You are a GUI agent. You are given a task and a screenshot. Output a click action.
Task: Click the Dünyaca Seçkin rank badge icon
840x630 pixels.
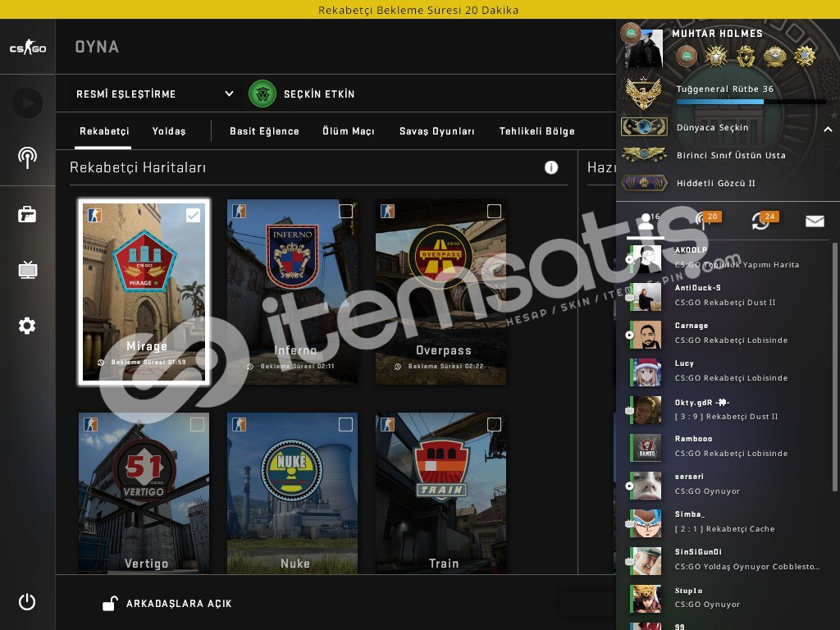point(645,127)
